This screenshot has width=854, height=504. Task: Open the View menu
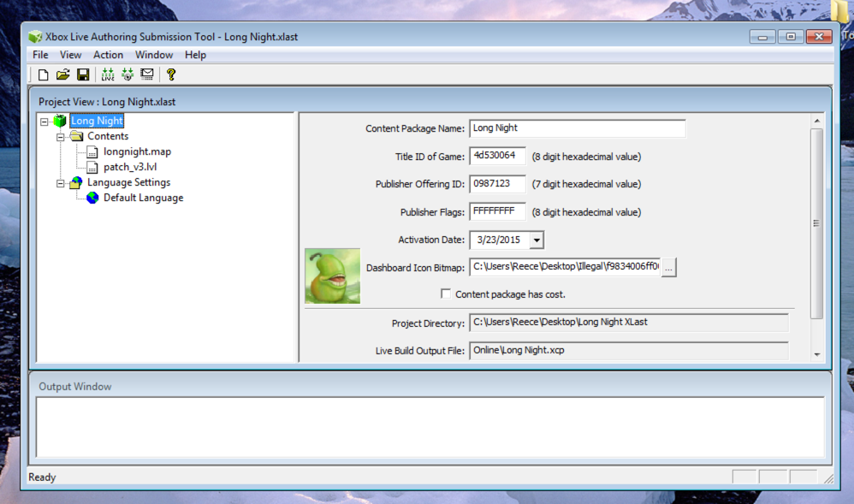tap(70, 55)
